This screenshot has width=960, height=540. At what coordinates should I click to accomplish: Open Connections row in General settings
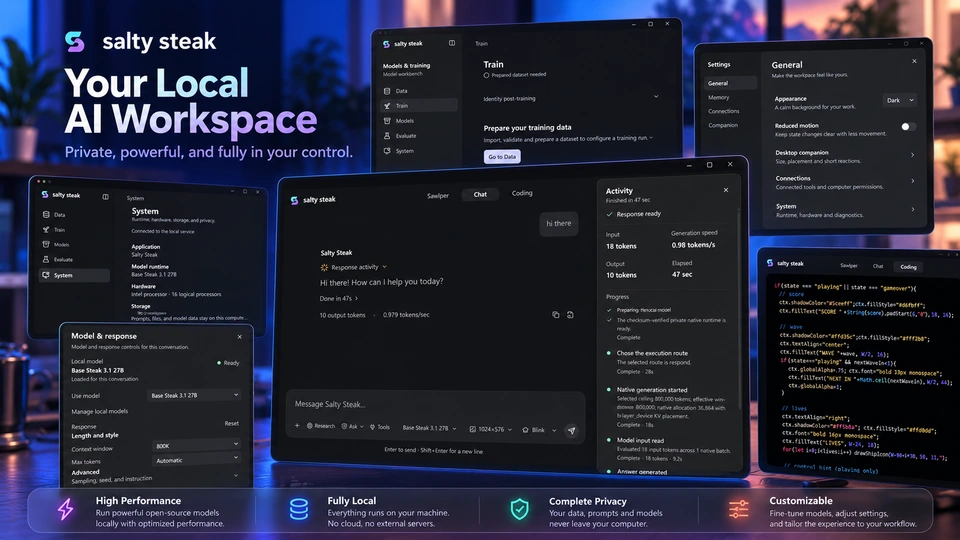point(845,182)
